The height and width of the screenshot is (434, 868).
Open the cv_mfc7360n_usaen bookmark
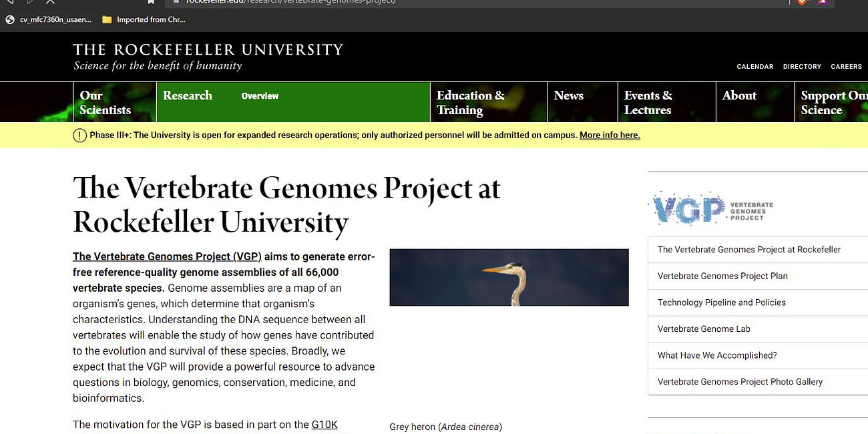(49, 20)
